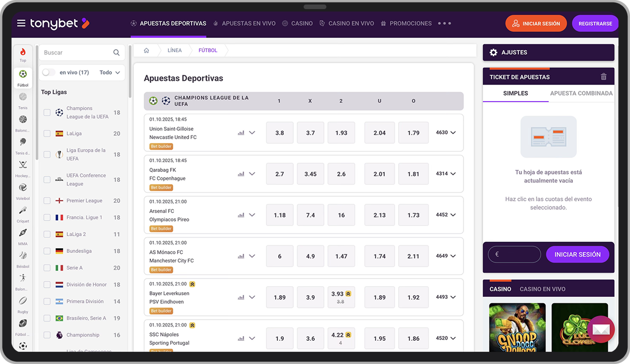Open statistics icon for Bayer Leverkusen match
Screen dimensions: 630x364
pos(241,297)
